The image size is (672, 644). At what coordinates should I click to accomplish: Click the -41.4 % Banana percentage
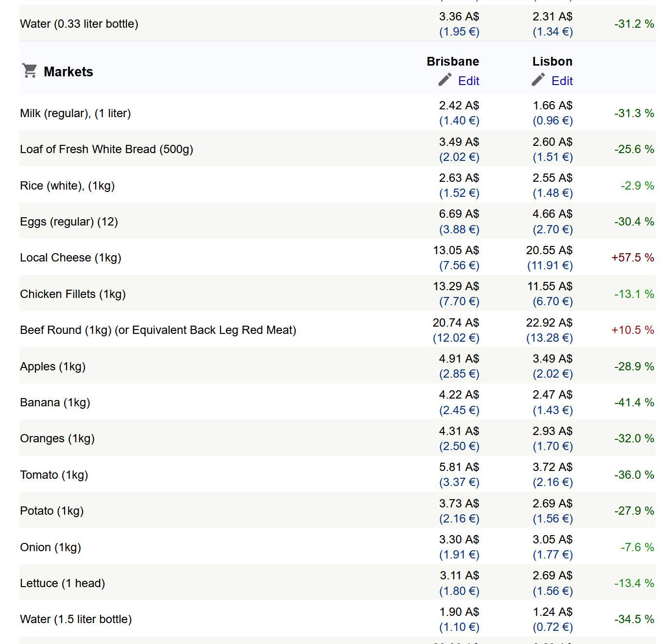[634, 402]
